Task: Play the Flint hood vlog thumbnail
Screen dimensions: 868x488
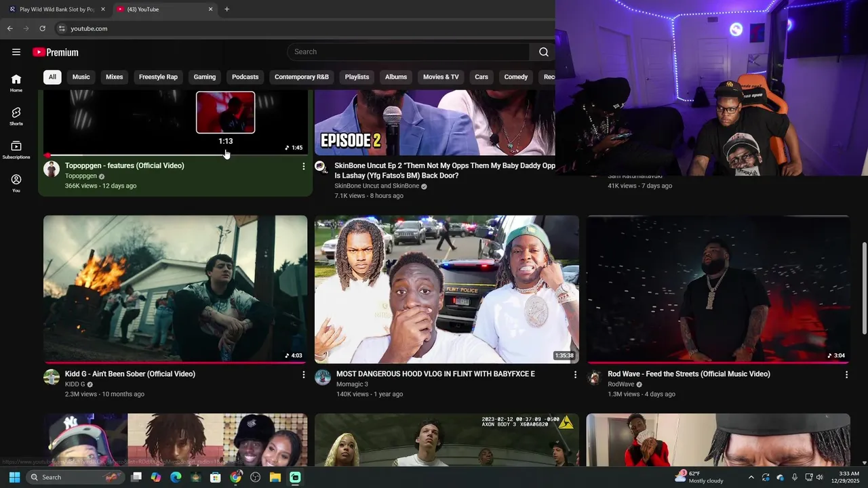Action: 447,289
